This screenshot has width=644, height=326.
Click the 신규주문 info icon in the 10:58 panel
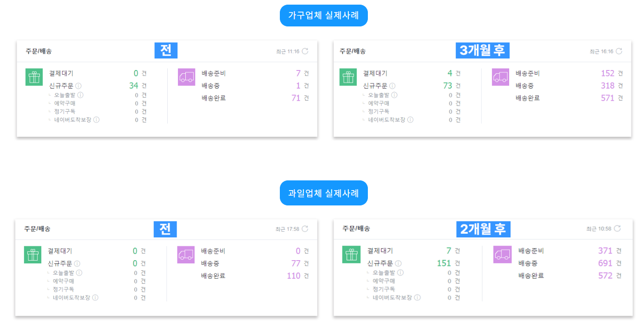click(398, 263)
